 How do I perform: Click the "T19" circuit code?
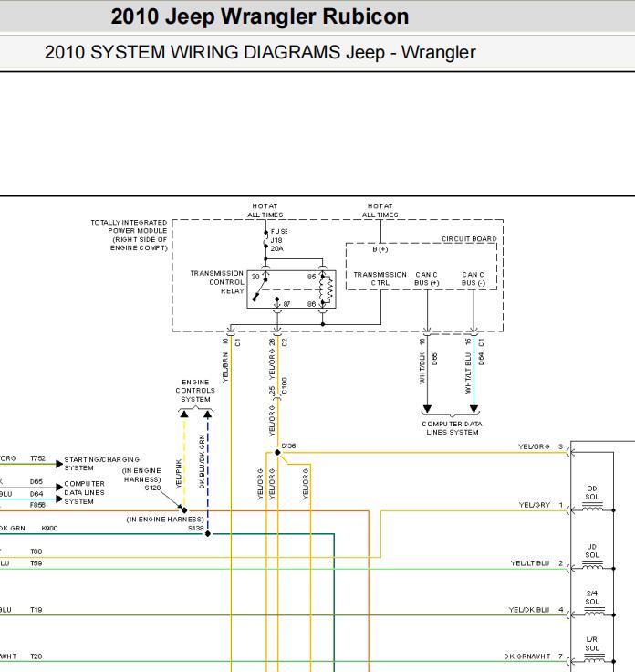pyautogui.click(x=36, y=609)
